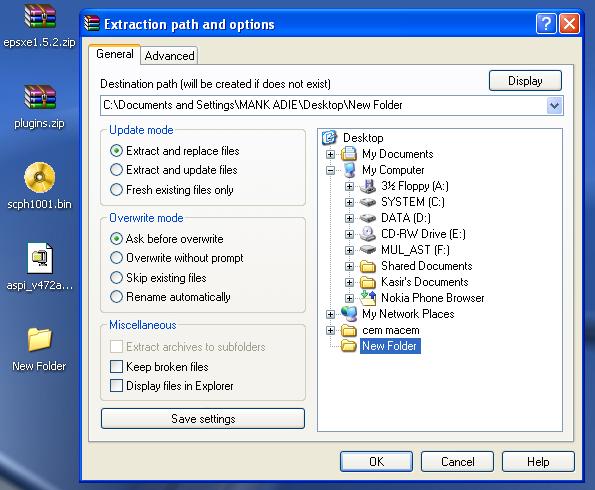This screenshot has height=490, width=595.
Task: Expand the My Network Places node
Action: pos(330,314)
